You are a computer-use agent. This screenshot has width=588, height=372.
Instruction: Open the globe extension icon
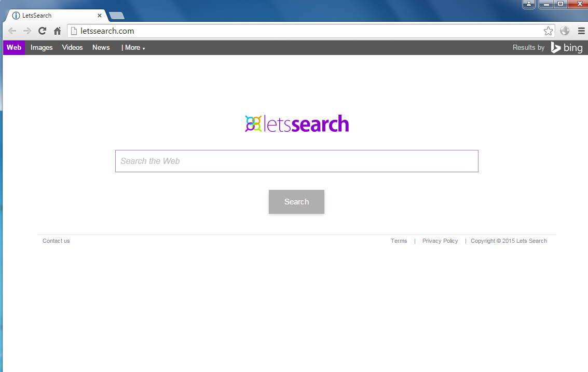pyautogui.click(x=565, y=31)
